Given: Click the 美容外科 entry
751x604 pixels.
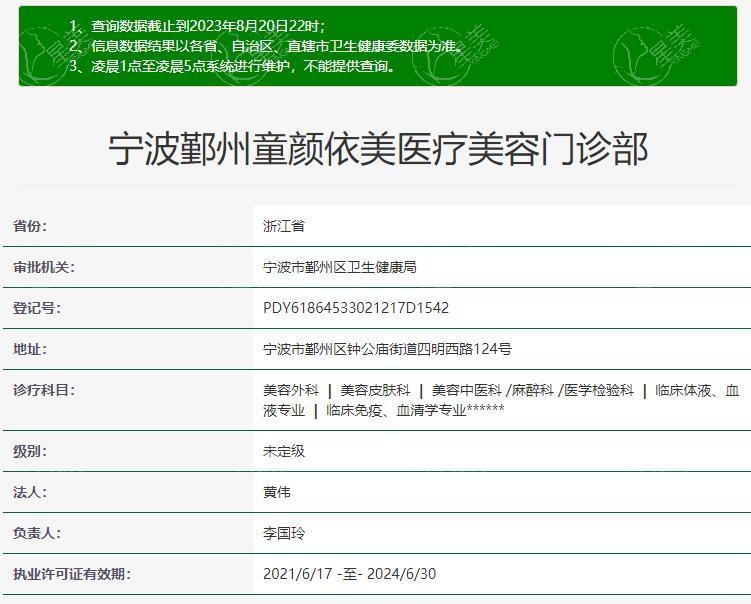Looking at the screenshot, I should pos(291,390).
